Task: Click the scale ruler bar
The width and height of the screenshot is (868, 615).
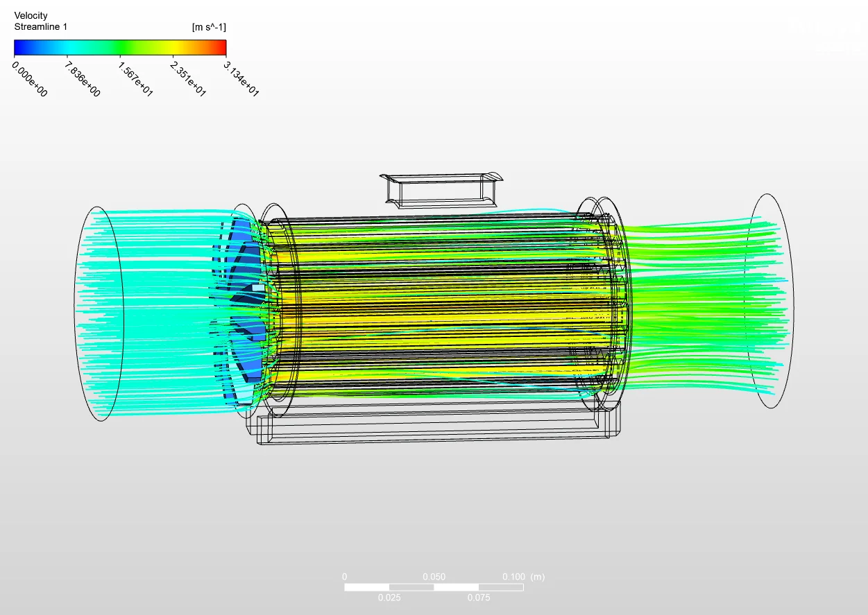Action: pyautogui.click(x=434, y=587)
